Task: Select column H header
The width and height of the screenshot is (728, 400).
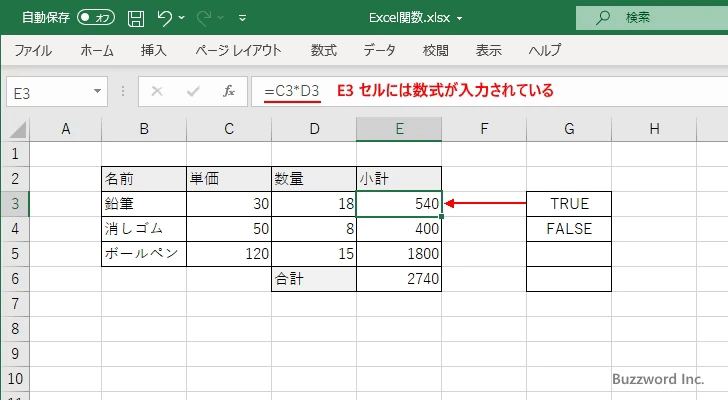Action: [654, 129]
